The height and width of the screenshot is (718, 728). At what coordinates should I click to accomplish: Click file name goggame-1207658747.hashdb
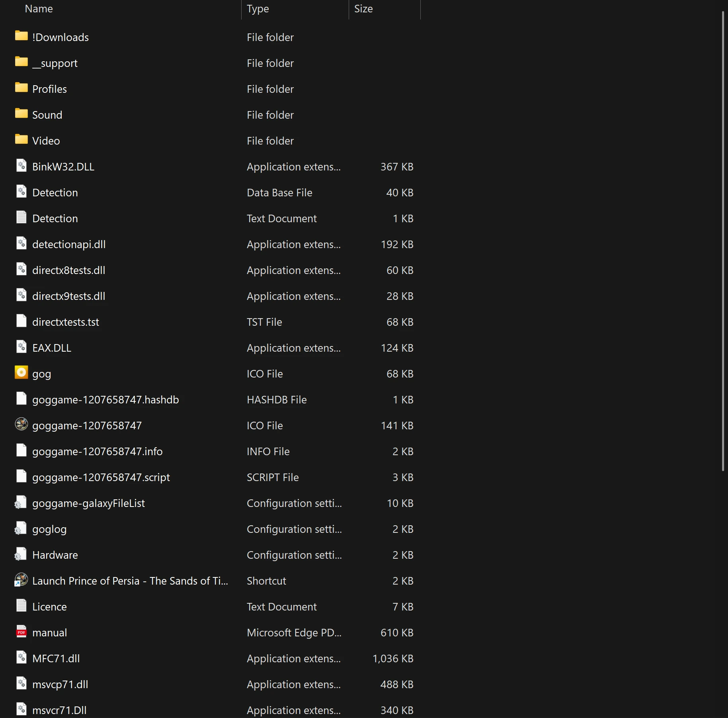click(105, 400)
